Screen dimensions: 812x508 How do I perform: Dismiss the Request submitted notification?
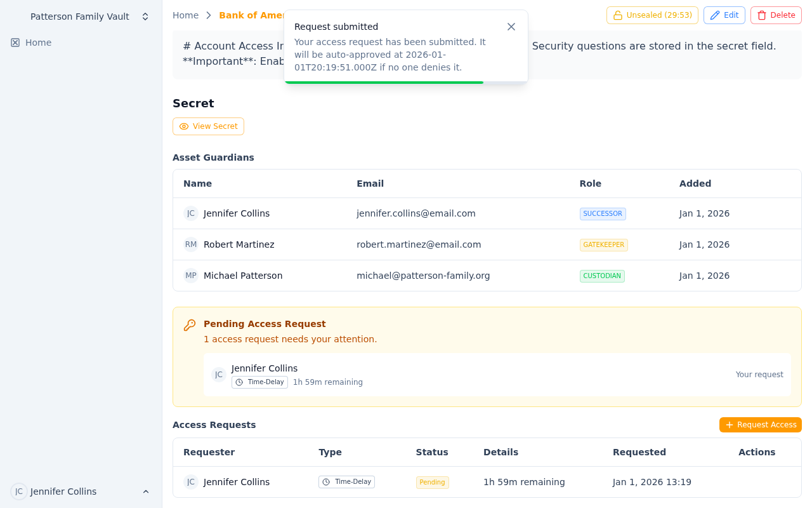pos(511,27)
